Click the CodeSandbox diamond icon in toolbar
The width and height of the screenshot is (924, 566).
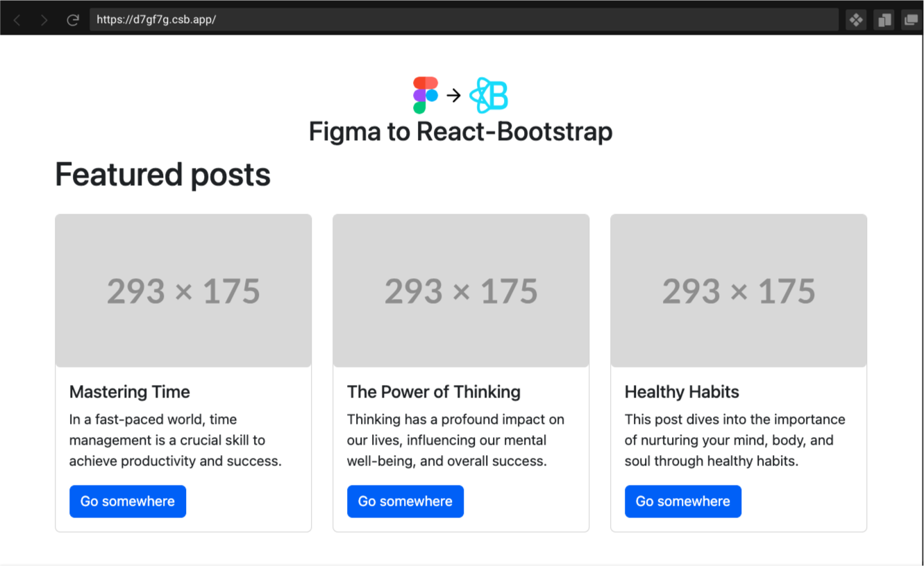pos(856,20)
